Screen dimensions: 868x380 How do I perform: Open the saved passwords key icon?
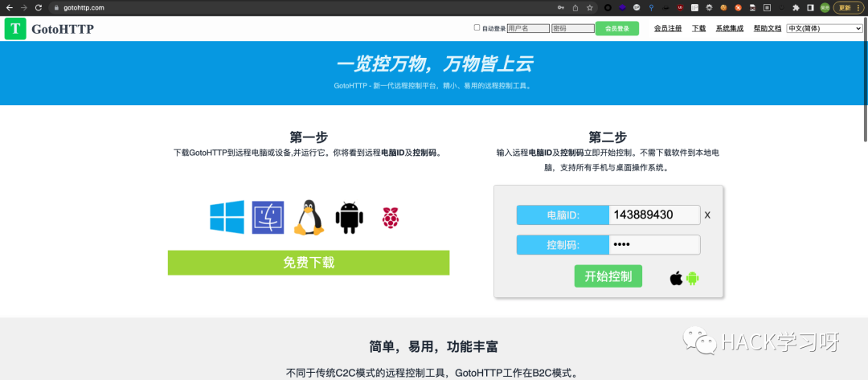(x=561, y=8)
